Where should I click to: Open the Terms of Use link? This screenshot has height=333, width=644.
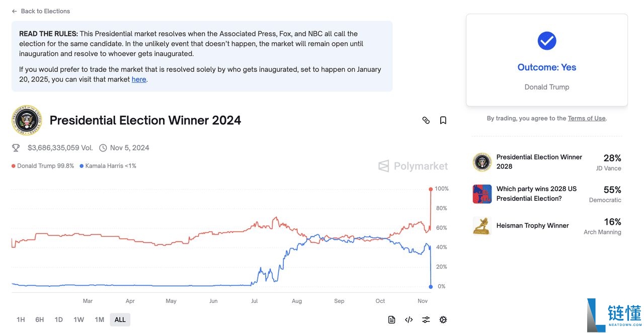tap(586, 118)
